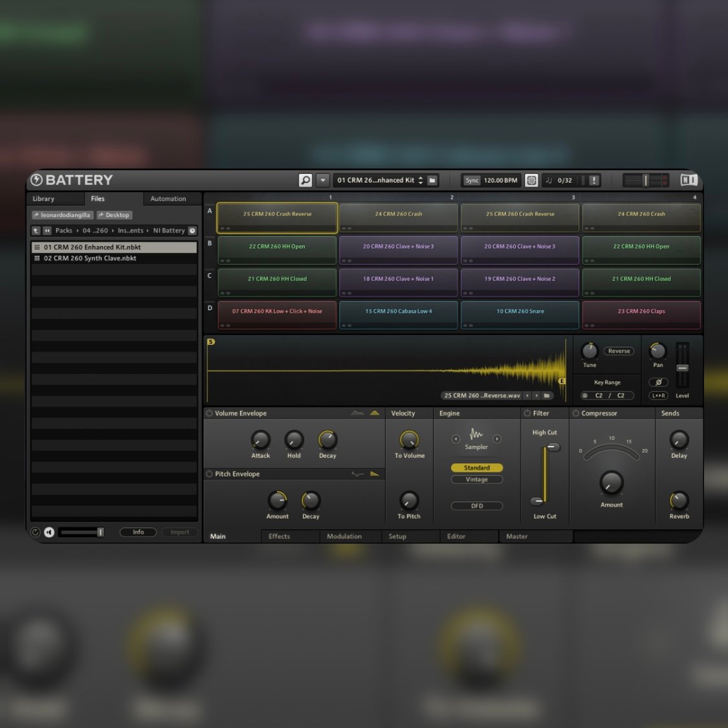Toggle the Pitch Envelope power button
Viewport: 728px width, 728px height.
[210, 474]
